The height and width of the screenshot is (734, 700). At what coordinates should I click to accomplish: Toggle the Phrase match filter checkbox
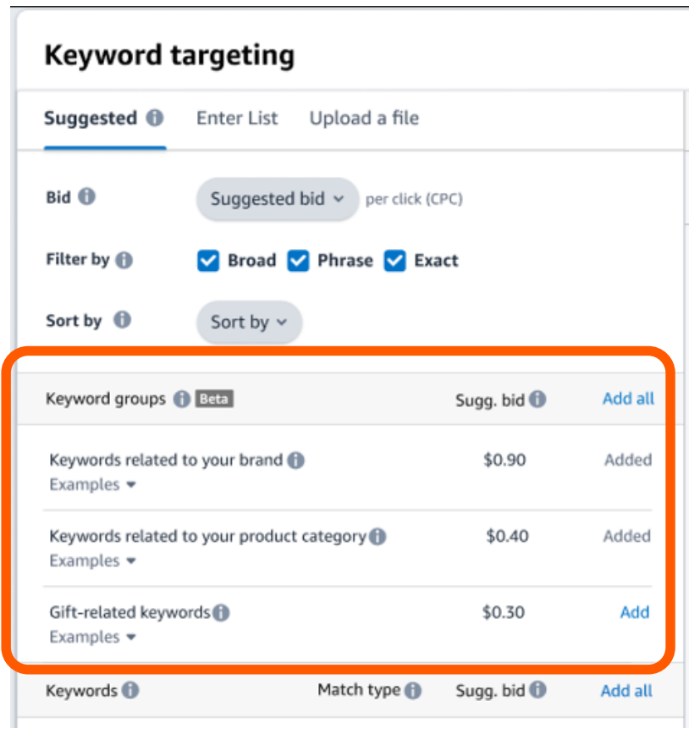pos(298,261)
